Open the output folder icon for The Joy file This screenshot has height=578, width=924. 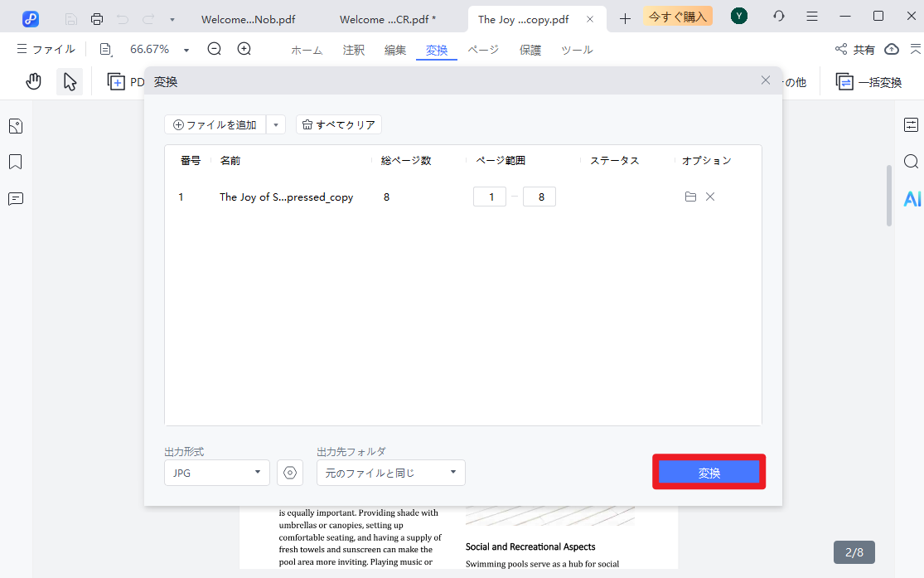[690, 197]
